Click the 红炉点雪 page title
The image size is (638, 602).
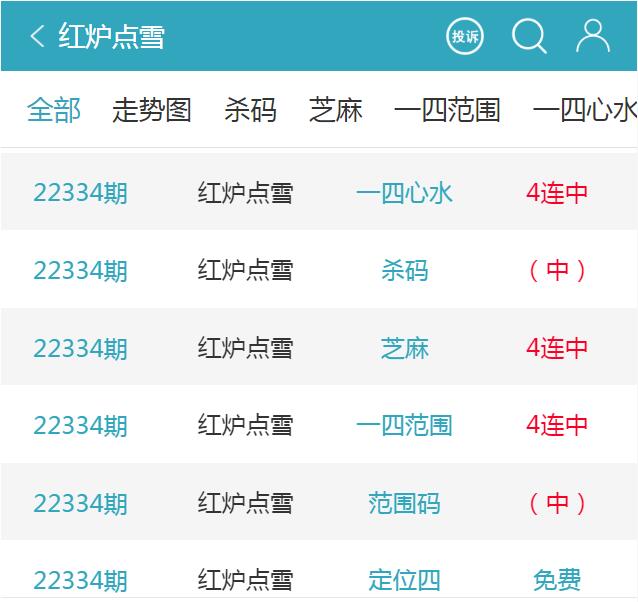111,37
